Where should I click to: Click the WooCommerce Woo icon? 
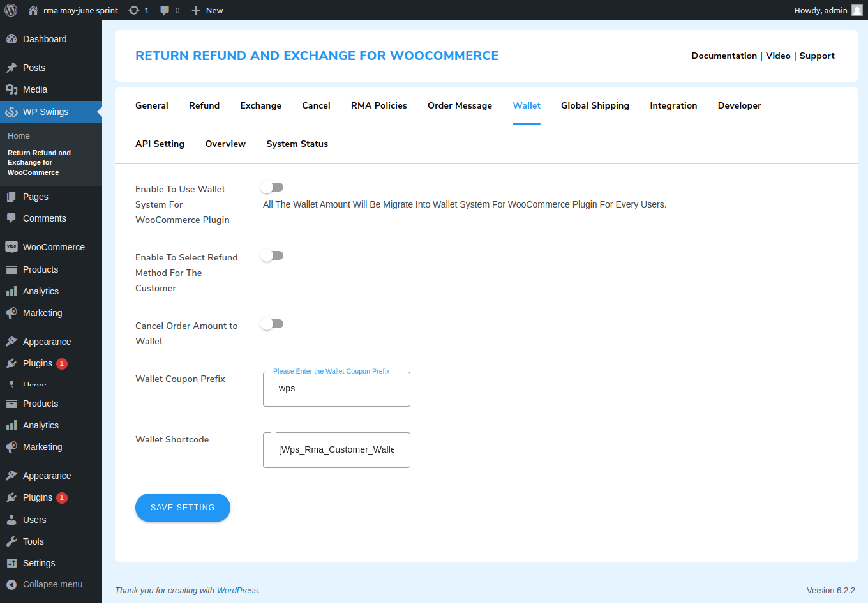click(x=11, y=247)
